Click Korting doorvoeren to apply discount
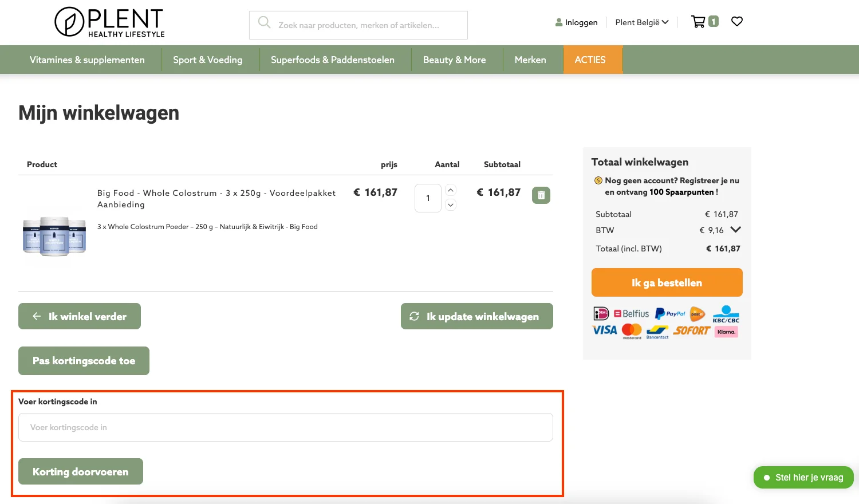This screenshot has height=504, width=859. point(80,471)
